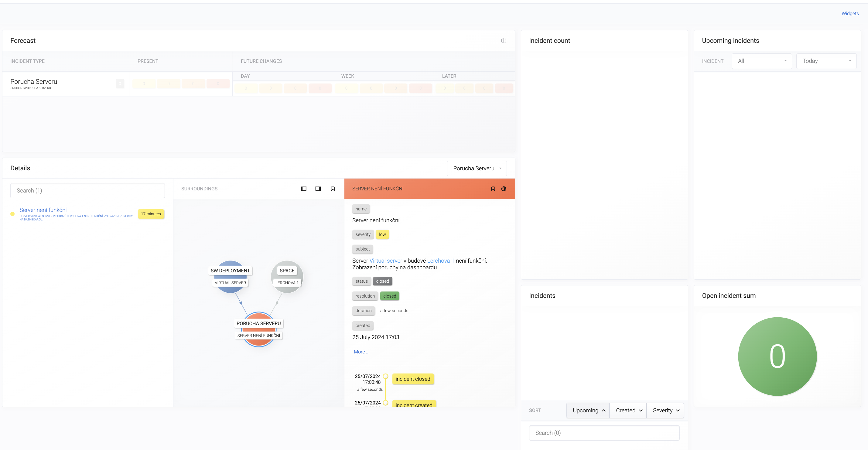Show more incident details via More link
This screenshot has height=450, width=868.
tap(361, 352)
